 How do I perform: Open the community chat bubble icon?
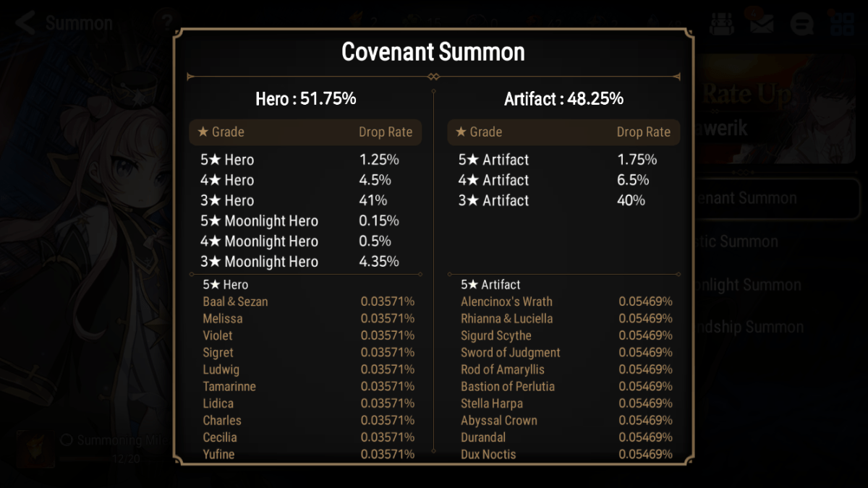[801, 23]
